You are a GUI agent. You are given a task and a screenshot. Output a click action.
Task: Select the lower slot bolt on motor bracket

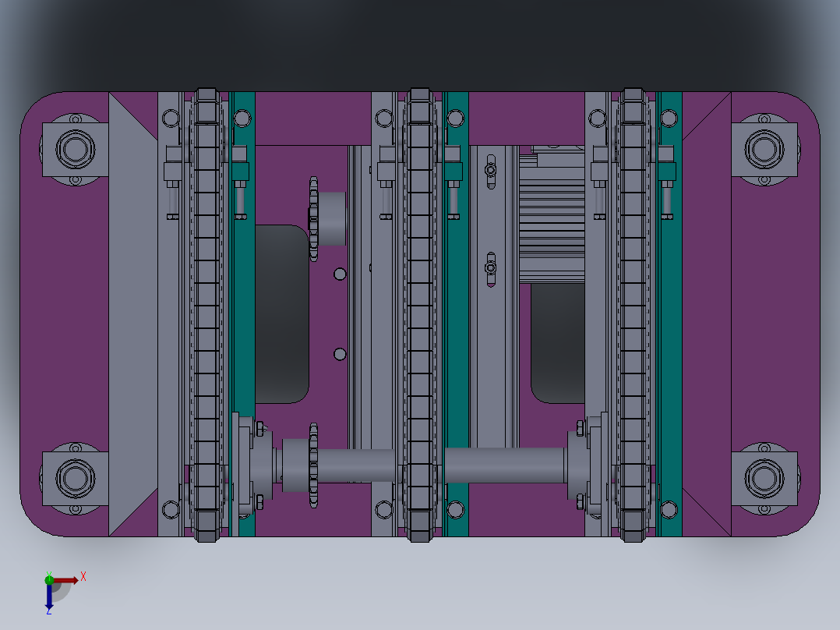[491, 268]
